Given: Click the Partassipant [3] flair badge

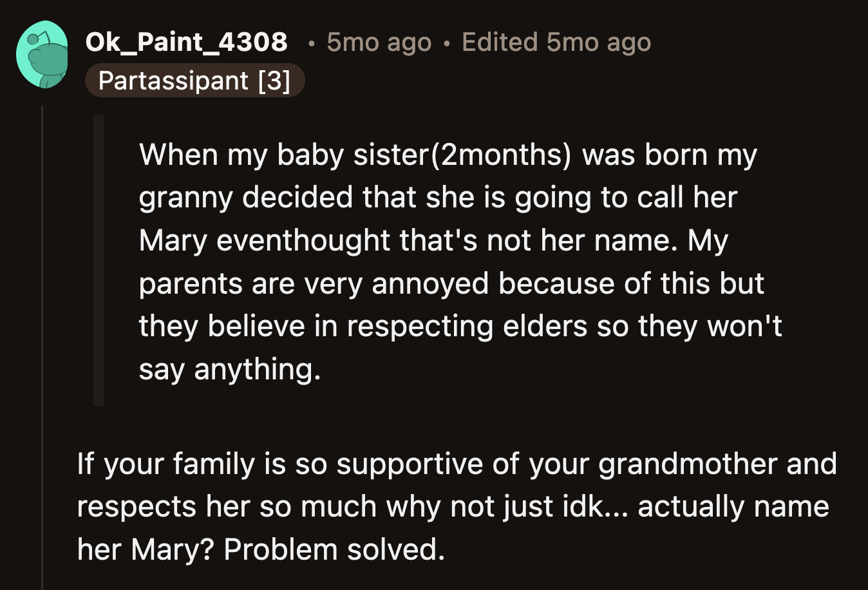Looking at the screenshot, I should click(x=195, y=81).
